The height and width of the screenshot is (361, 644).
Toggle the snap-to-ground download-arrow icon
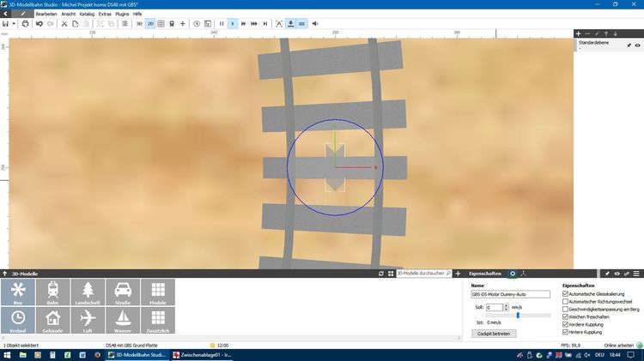290,24
